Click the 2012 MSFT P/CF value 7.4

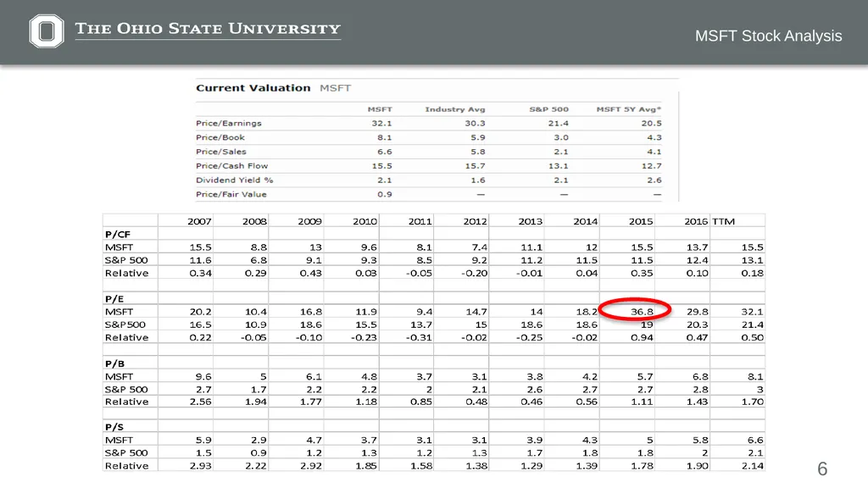click(480, 247)
